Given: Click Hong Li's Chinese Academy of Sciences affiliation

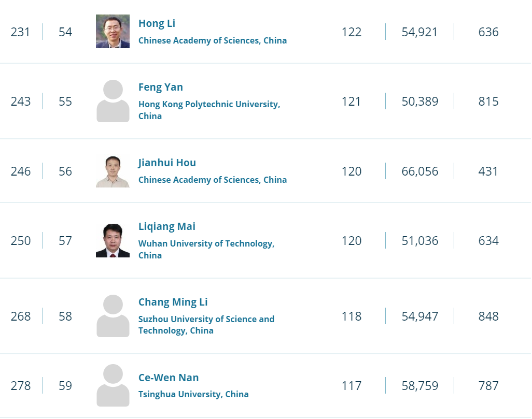Looking at the screenshot, I should pos(213,40).
